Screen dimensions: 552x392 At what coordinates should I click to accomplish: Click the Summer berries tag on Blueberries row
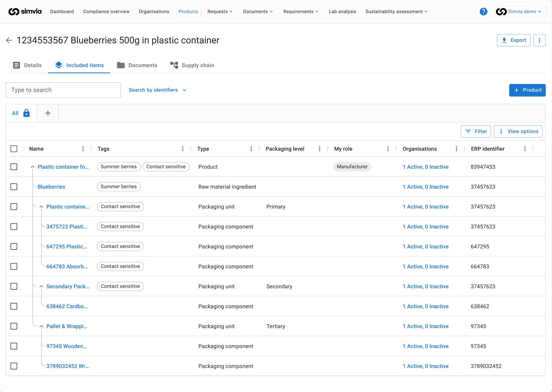point(119,187)
